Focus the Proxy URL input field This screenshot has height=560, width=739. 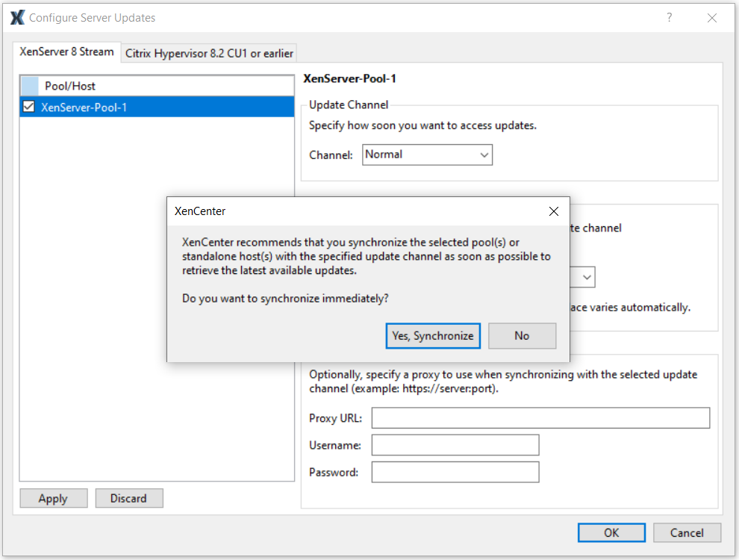[540, 418]
